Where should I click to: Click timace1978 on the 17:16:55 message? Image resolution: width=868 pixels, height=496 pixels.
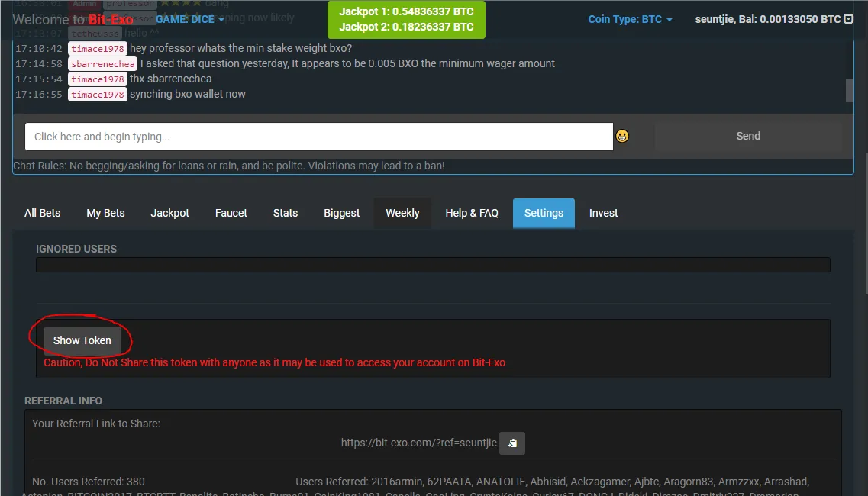[98, 95]
